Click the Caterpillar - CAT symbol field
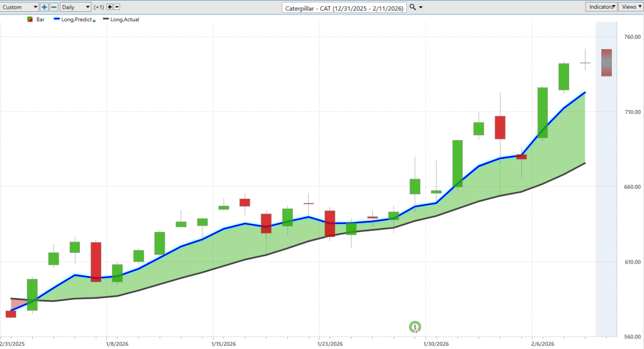The height and width of the screenshot is (349, 644). click(x=344, y=8)
